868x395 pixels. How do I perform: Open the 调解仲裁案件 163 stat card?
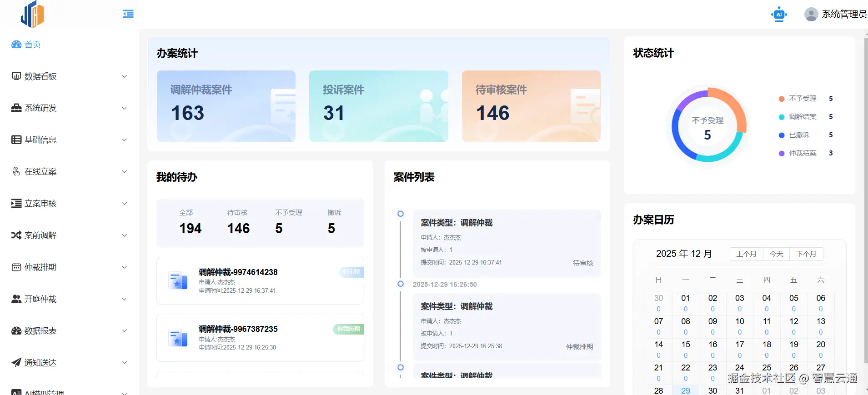pos(226,106)
